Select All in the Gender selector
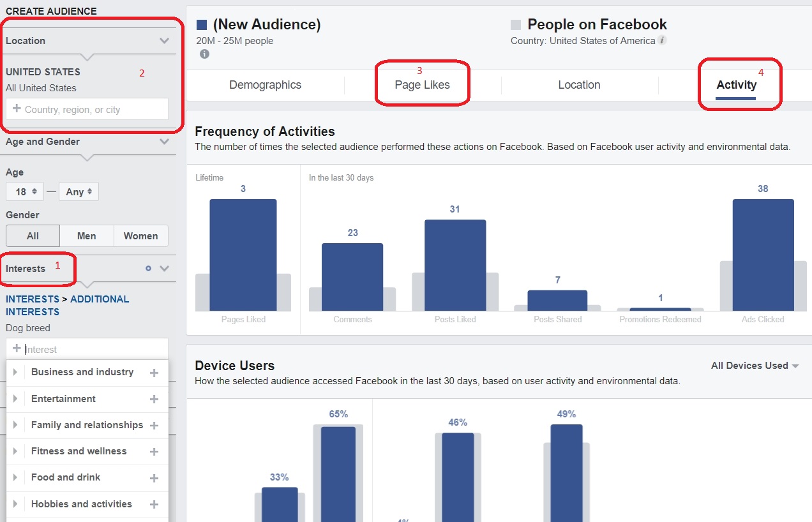This screenshot has height=522, width=812. tap(33, 235)
